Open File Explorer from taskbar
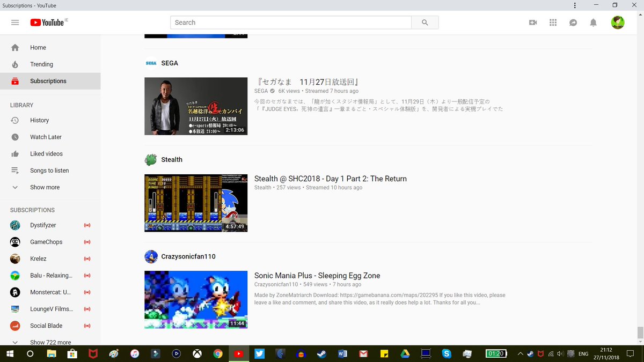 point(52,354)
